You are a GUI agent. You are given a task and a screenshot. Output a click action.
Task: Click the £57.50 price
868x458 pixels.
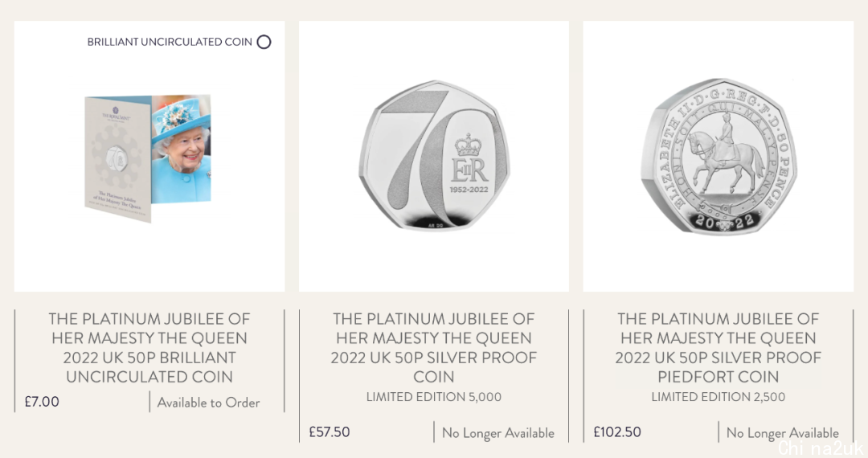[330, 432]
